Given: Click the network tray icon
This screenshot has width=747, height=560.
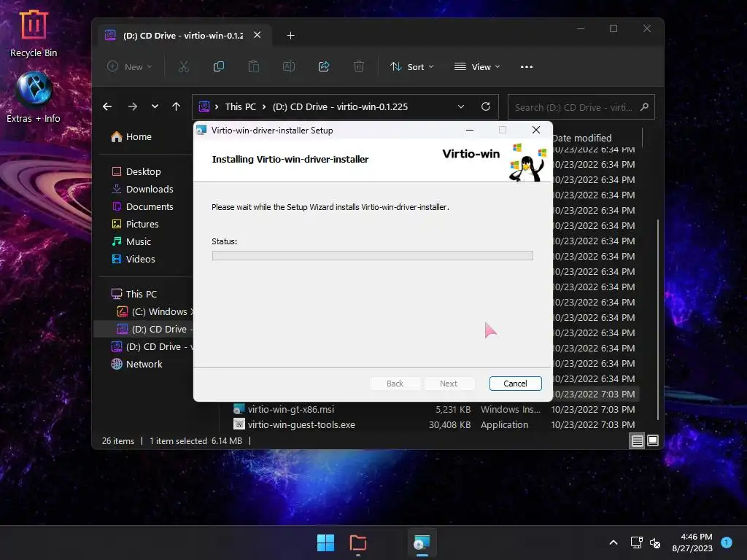Looking at the screenshot, I should 636,542.
